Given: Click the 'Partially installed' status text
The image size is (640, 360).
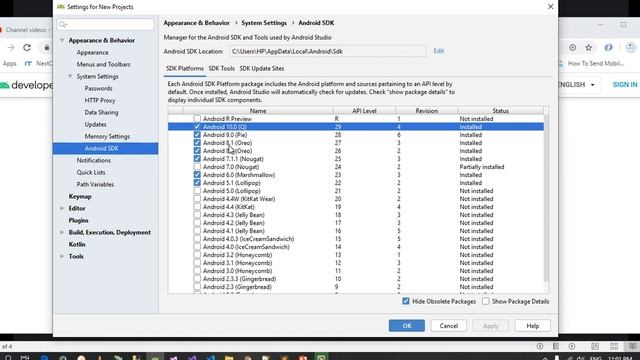Looking at the screenshot, I should (x=482, y=167).
